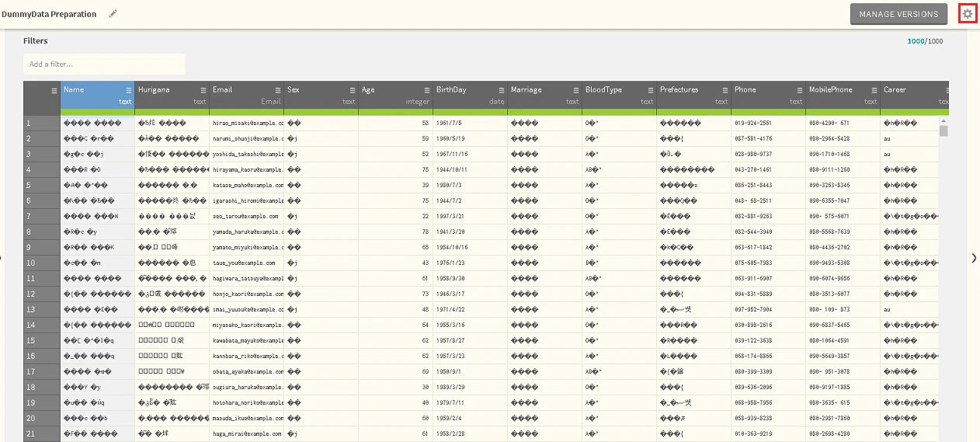980x442 pixels.
Task: Click the birthday cell 1976/1/23
Action: (471, 263)
